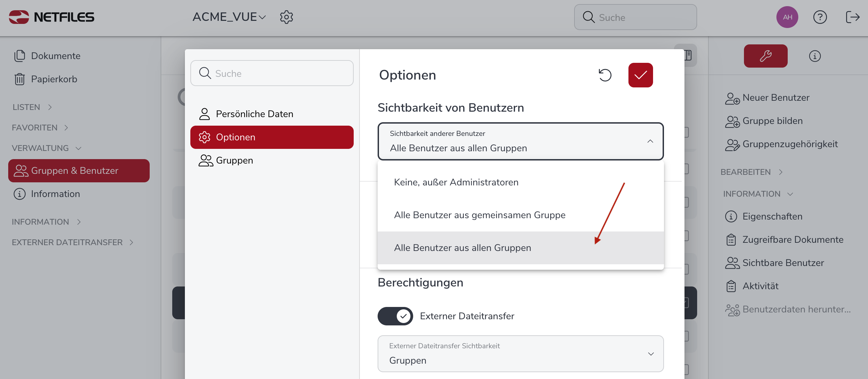Choose 'Alle Benutzer aus gemeinsamen Gruppe'

[479, 215]
